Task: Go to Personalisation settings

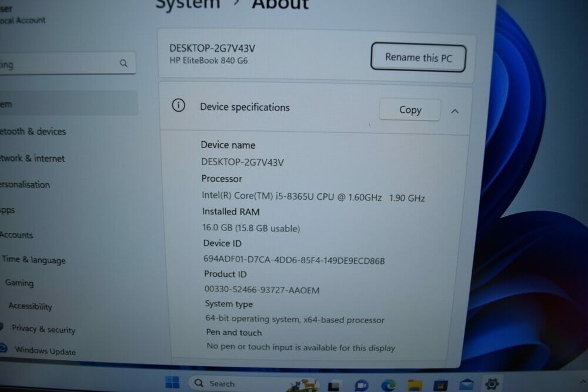Action: 25,185
